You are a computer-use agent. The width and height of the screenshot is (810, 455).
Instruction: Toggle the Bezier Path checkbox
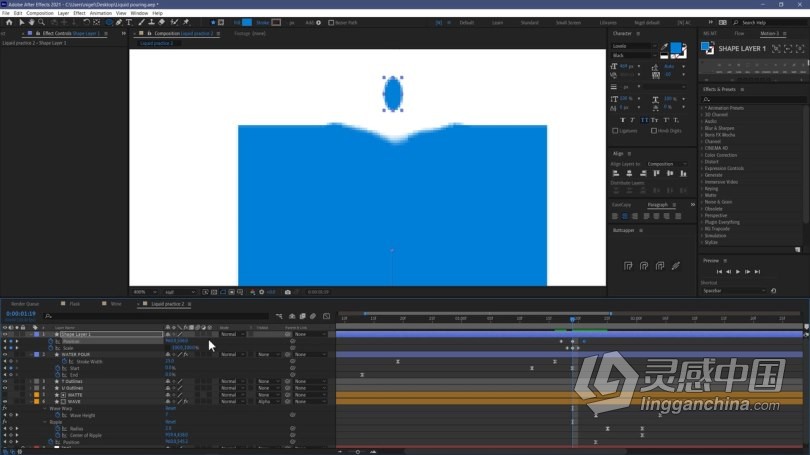click(x=331, y=23)
